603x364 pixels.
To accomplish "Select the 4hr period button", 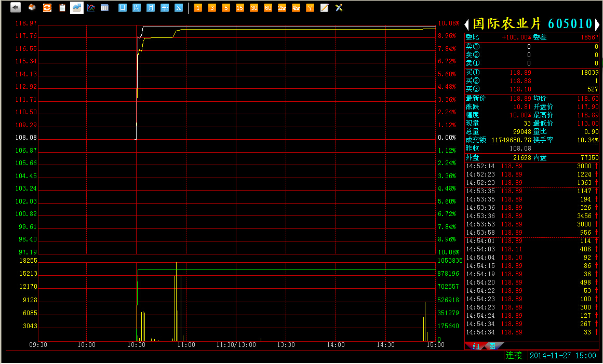I will click(296, 8).
